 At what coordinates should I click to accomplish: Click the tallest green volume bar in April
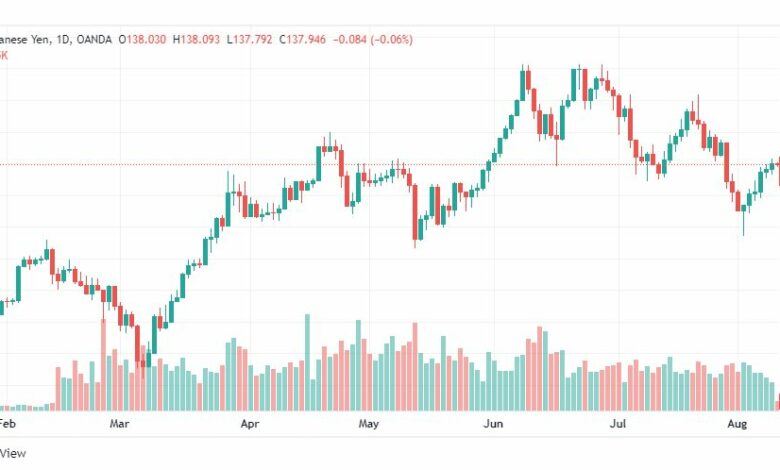[x=307, y=362]
